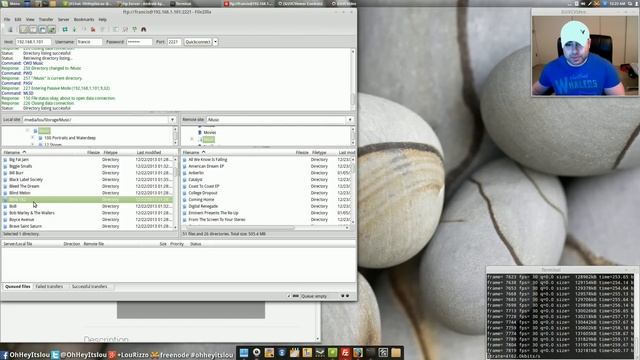Open the Site Manager toolbar icon

[10, 29]
